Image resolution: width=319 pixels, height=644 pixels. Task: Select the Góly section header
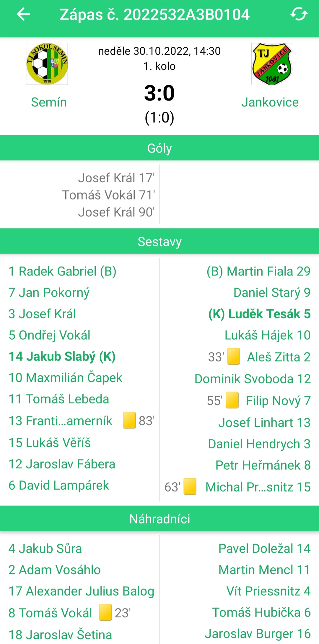159,148
